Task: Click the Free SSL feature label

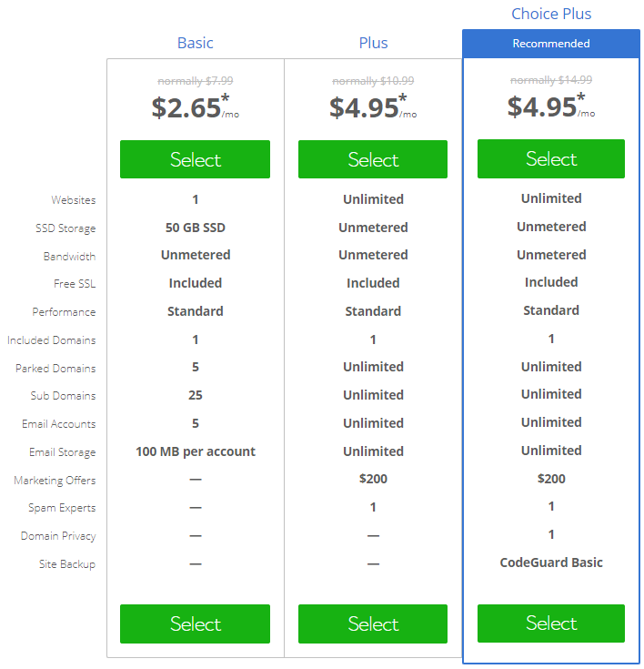Action: pyautogui.click(x=75, y=284)
